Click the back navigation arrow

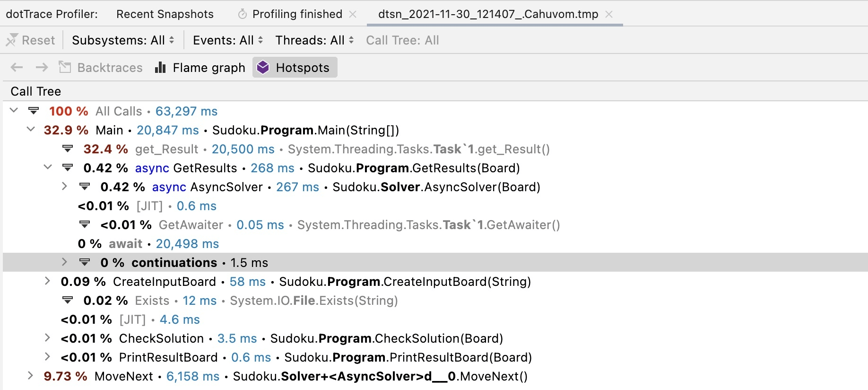(x=17, y=68)
